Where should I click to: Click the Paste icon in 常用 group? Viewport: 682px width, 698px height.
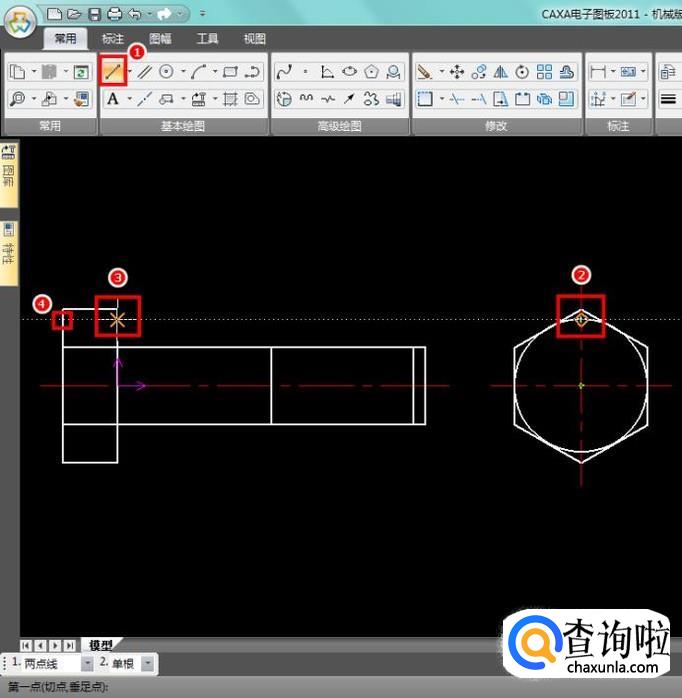(49, 72)
